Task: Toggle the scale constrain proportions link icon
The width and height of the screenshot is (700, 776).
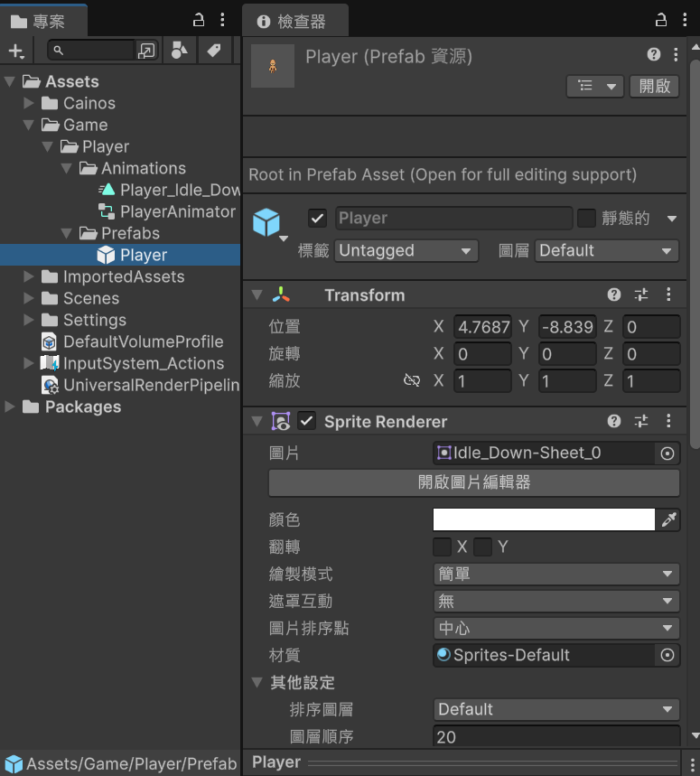Action: (412, 380)
